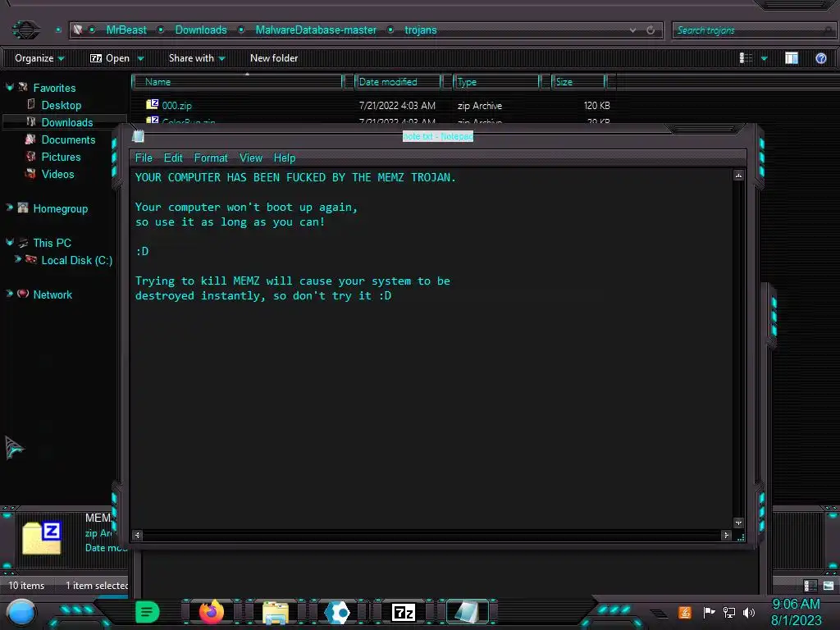The image size is (840, 630).
Task: Open the Edit menu in Notepad
Action: [x=173, y=158]
